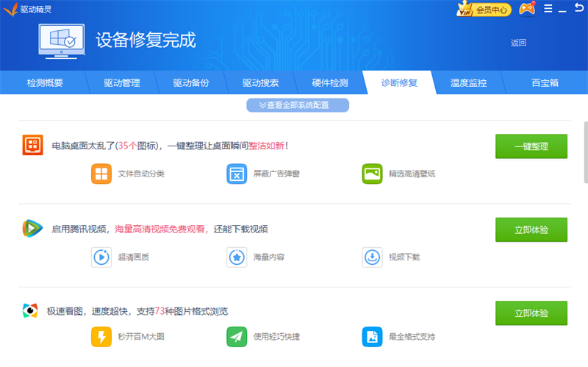Click the 海量内容 star icon

237,257
